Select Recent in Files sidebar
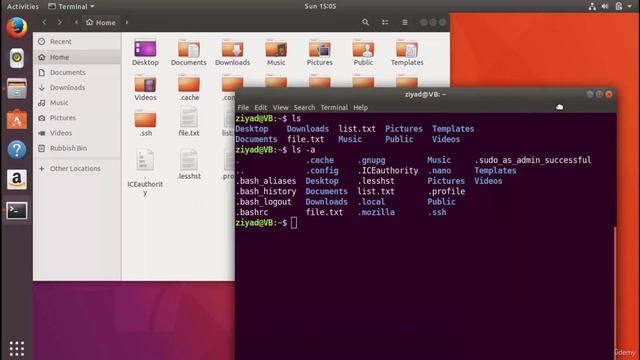 coord(77,42)
